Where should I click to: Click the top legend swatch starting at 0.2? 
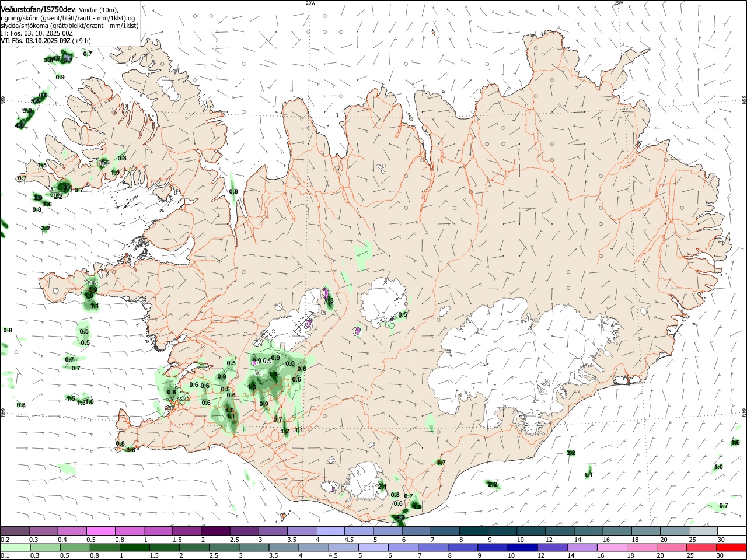[15, 531]
